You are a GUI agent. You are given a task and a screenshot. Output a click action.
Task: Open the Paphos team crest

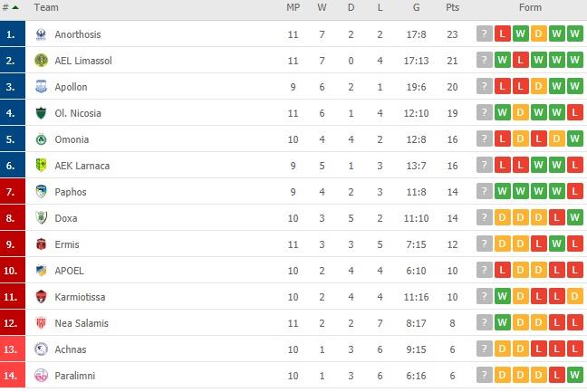pyautogui.click(x=41, y=192)
